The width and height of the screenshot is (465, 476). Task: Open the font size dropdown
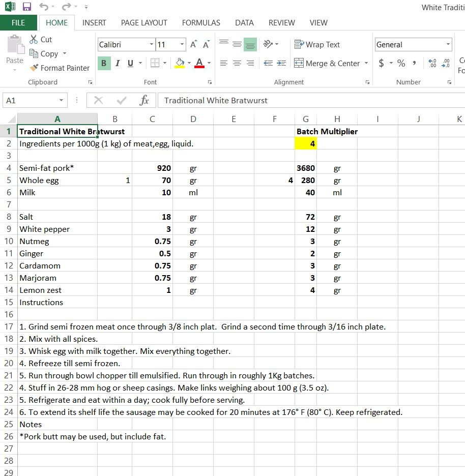182,44
